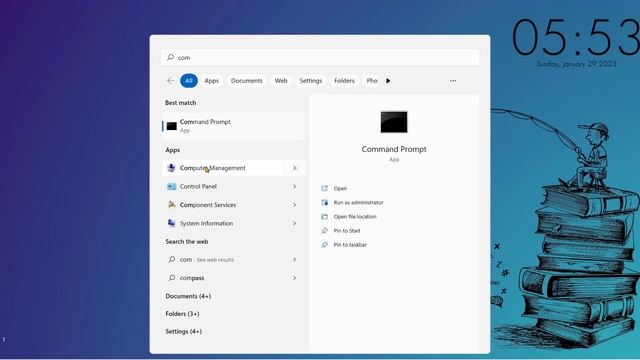This screenshot has width=640, height=360.
Task: Choose Run as administrator
Action: pyautogui.click(x=358, y=202)
